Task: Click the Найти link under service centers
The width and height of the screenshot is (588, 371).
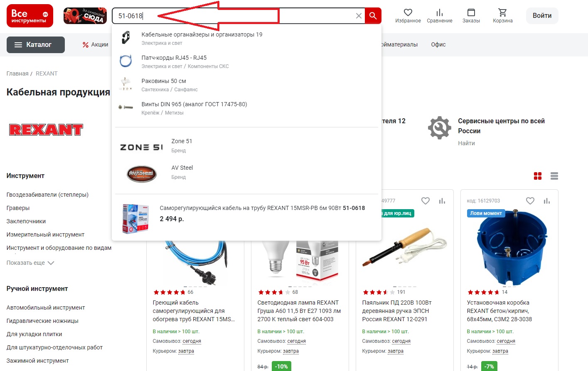Action: click(x=466, y=143)
